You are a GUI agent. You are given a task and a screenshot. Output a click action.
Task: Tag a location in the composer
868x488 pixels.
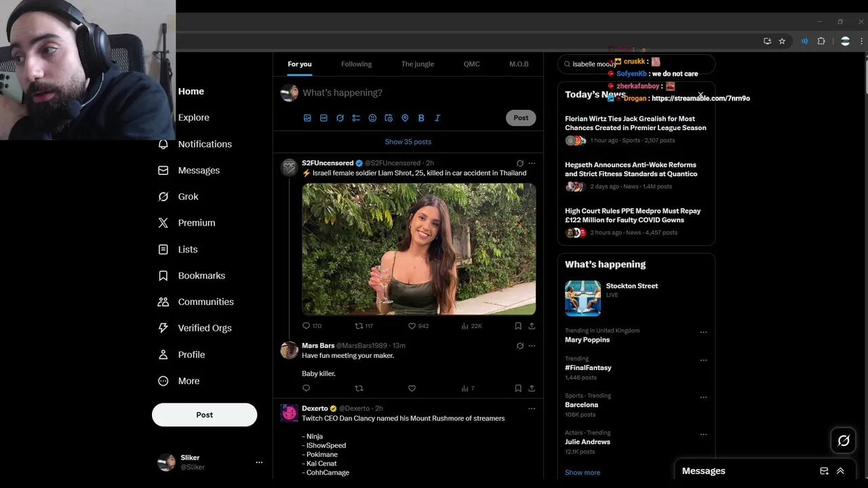(x=405, y=118)
